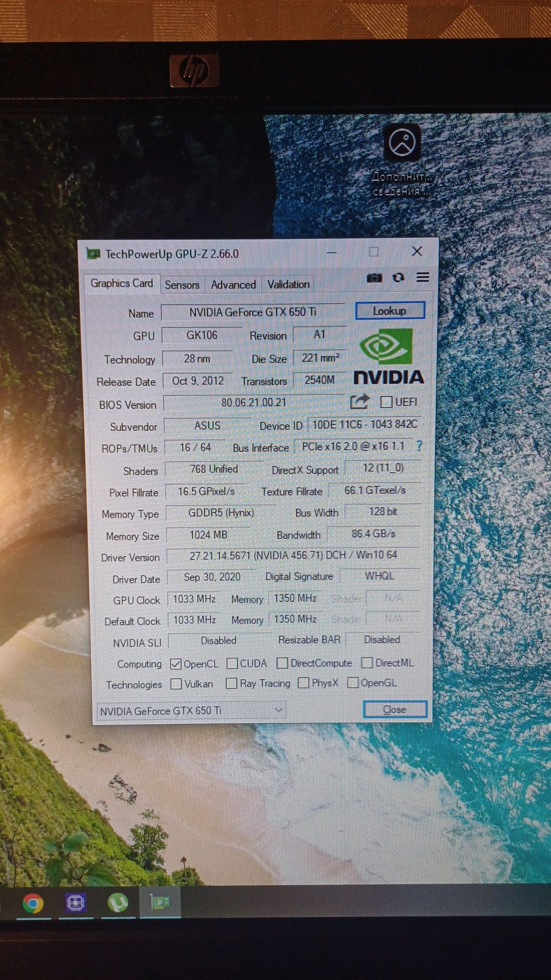The height and width of the screenshot is (980, 551).
Task: Click the GPU Clock value 1033 MHz
Action: coord(194,599)
